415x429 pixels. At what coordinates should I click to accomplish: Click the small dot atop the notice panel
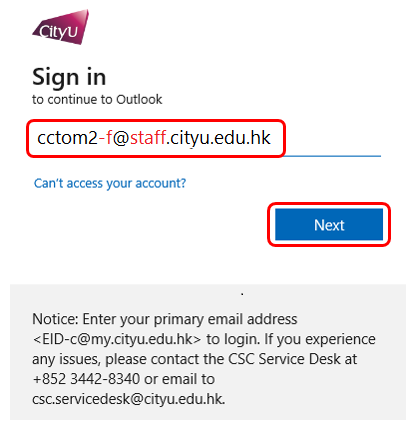click(242, 294)
